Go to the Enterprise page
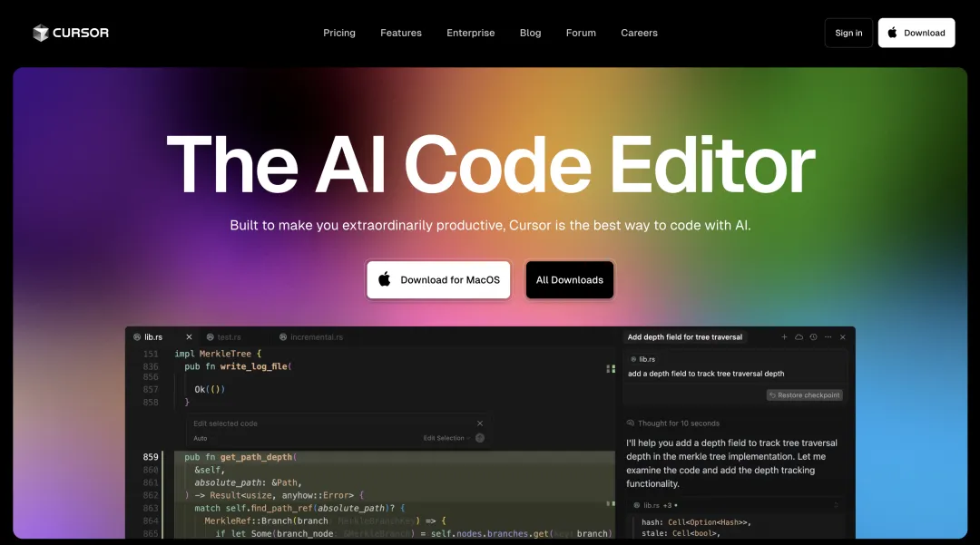The height and width of the screenshot is (545, 980). coord(471,33)
